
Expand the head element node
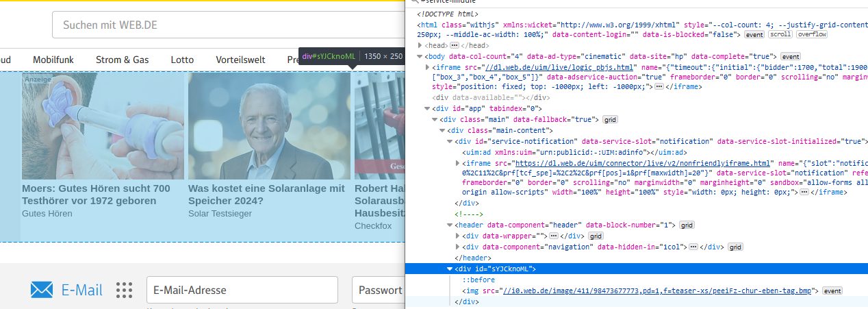coord(420,45)
